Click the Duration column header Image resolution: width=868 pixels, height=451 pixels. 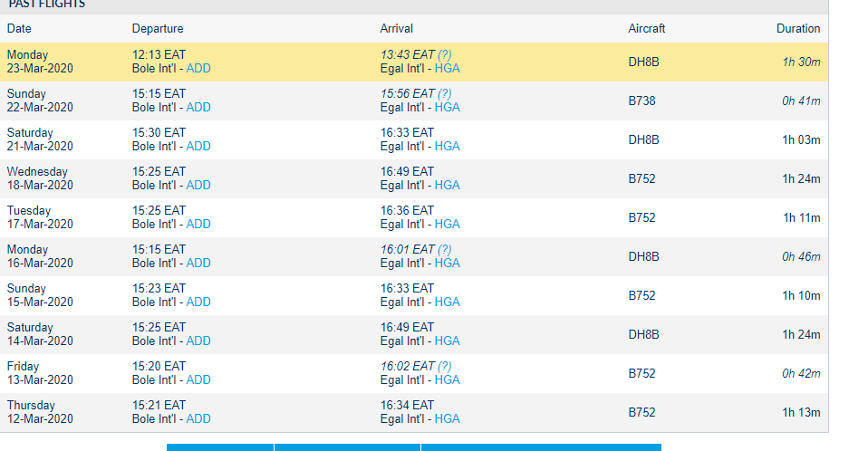coord(798,29)
